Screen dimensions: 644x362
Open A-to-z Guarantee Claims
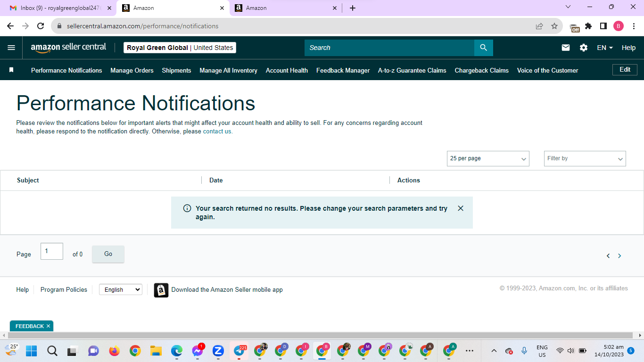pos(412,70)
